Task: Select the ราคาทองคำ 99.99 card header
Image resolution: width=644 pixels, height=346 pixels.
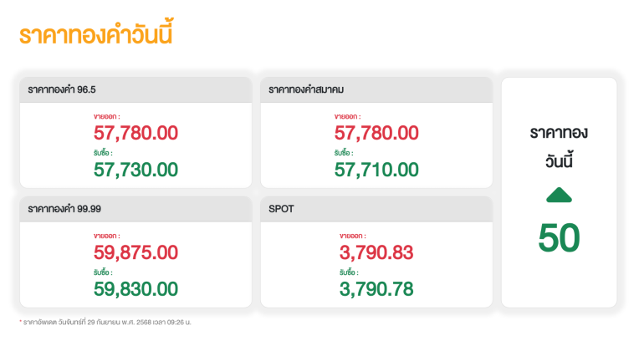Action: pyautogui.click(x=135, y=209)
